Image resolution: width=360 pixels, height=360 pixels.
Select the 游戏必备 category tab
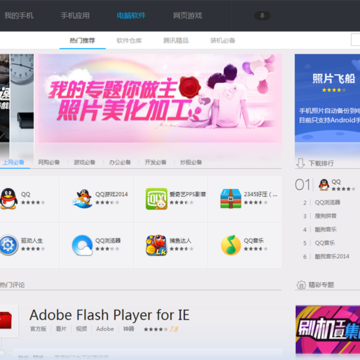tap(84, 162)
